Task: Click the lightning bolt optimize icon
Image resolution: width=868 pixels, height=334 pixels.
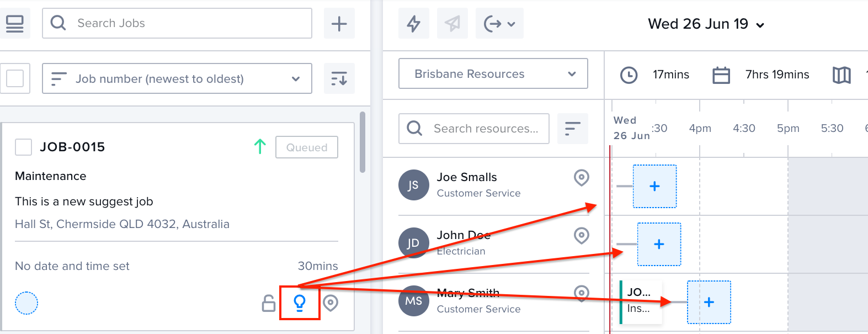Action: [x=414, y=23]
